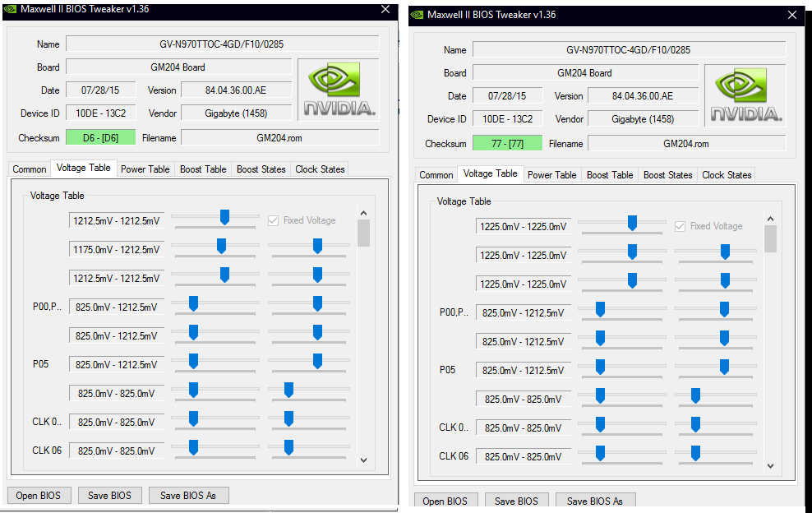The width and height of the screenshot is (812, 513).
Task: Click first min slider for 1212.5mV row, left window
Action: pos(224,218)
